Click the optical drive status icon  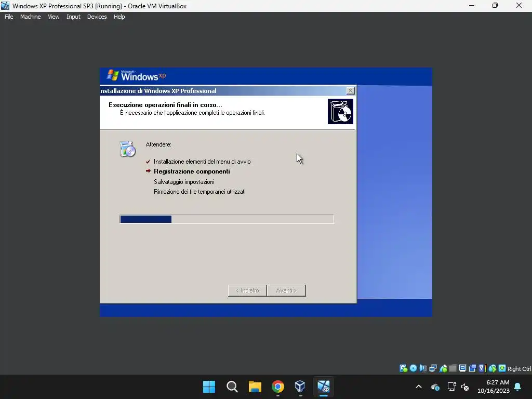[413, 368]
